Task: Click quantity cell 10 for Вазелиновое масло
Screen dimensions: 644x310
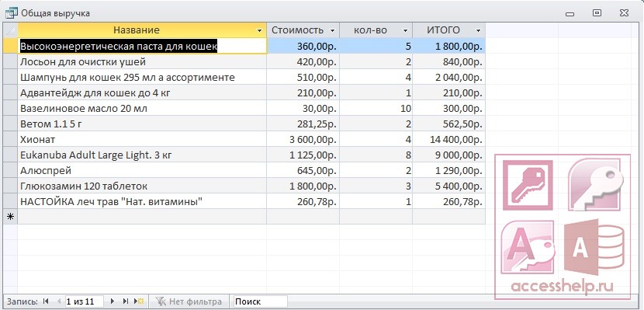Action: pos(376,109)
